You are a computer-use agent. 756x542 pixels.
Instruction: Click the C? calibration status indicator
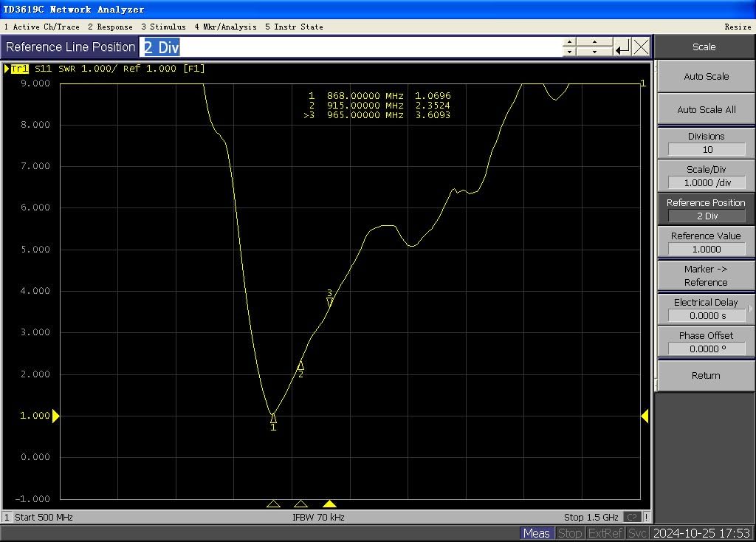click(632, 517)
